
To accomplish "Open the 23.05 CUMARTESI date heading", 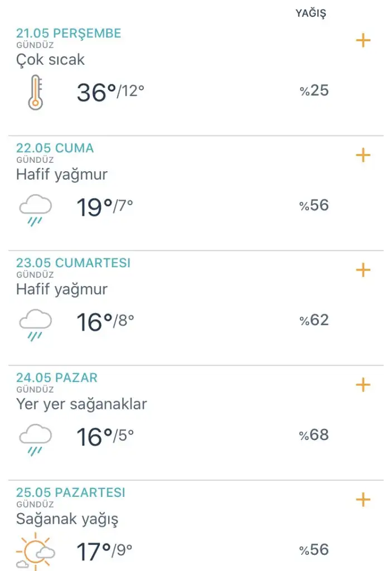I will pos(73,263).
